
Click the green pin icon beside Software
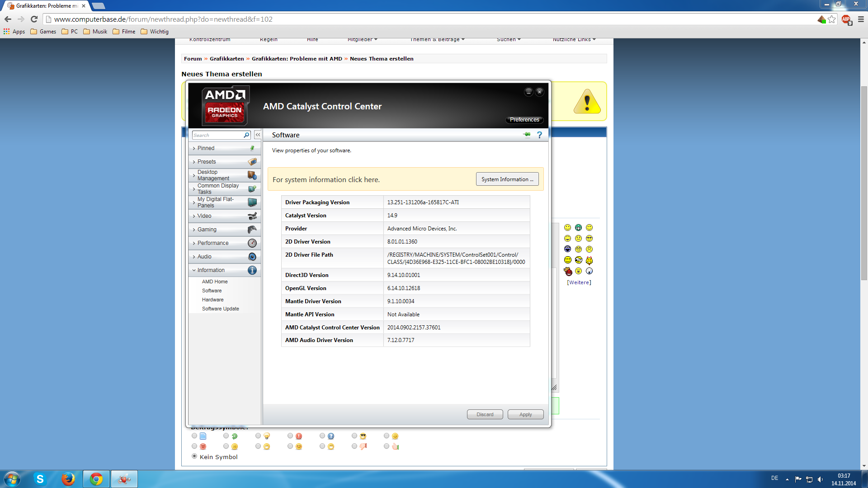tap(527, 135)
